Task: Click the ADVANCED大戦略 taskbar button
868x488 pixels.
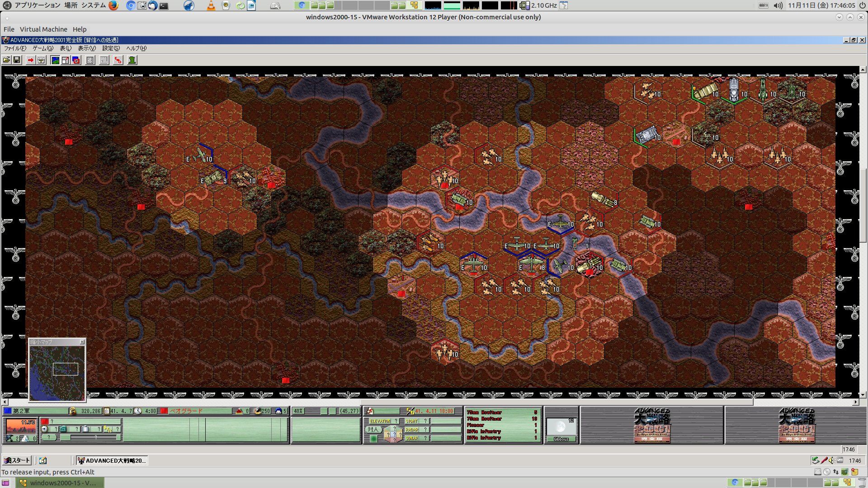Action: (x=112, y=460)
